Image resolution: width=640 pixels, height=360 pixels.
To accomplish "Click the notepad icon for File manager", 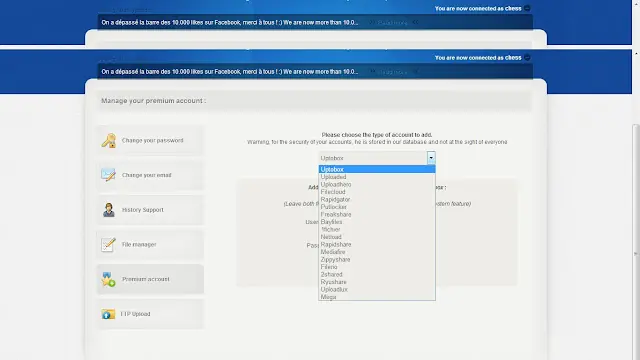I will tap(108, 244).
